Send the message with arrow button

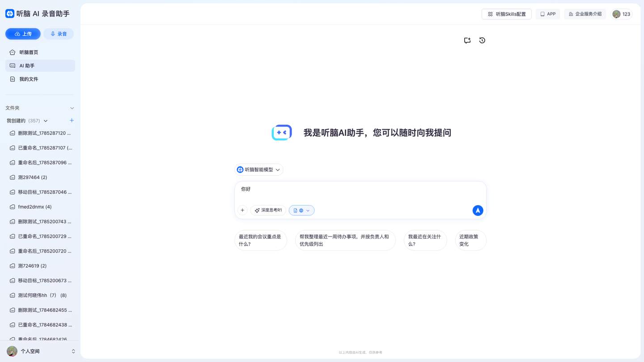coord(478,210)
